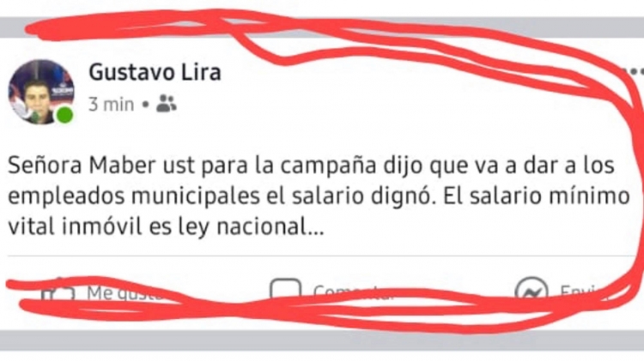Click the gray separator bar above the post

(x=322, y=28)
